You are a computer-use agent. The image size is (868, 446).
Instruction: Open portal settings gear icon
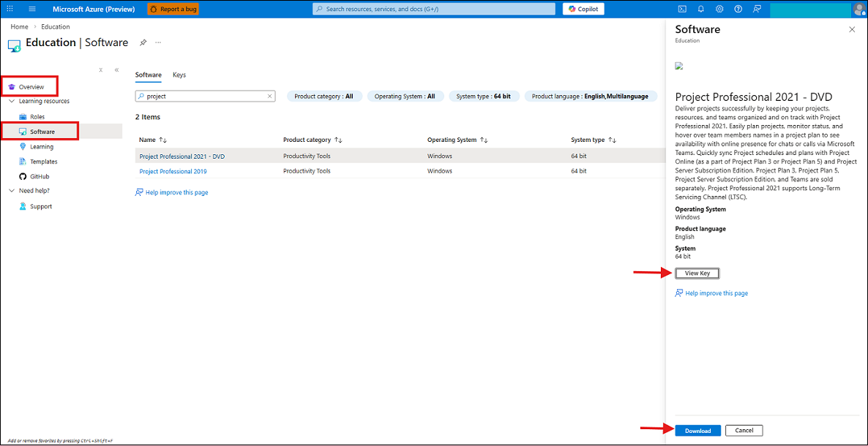coord(719,9)
